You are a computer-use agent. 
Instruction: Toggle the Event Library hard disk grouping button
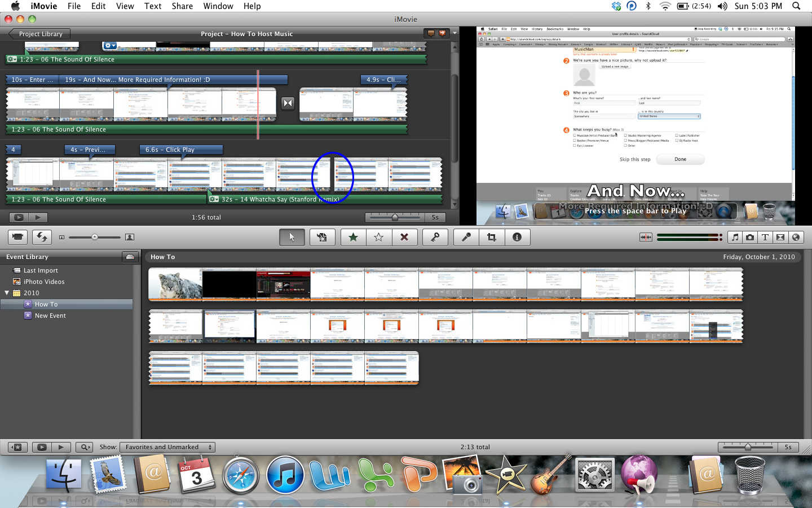130,257
